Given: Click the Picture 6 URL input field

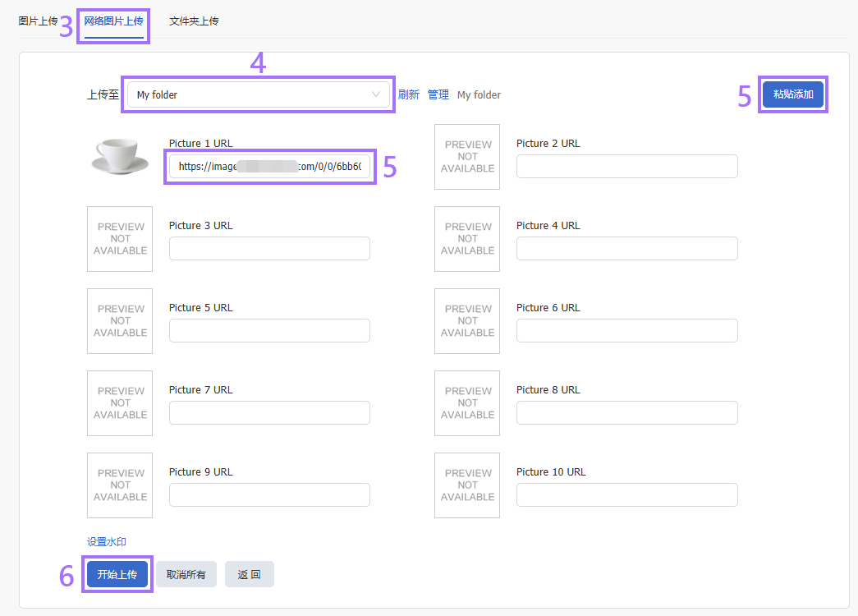Looking at the screenshot, I should coord(626,331).
